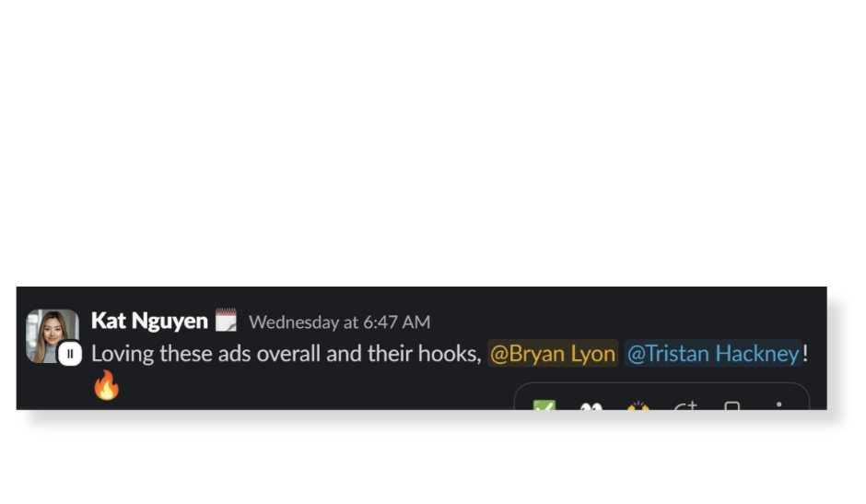Open the @Bryan Lyon mention
The height and width of the screenshot is (504, 866).
point(552,353)
